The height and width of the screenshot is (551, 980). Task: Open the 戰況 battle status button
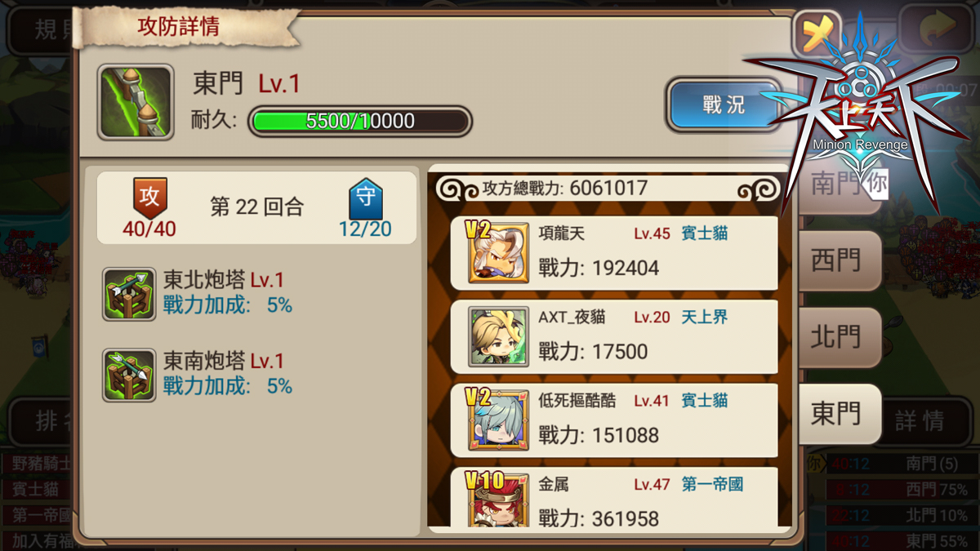click(723, 104)
